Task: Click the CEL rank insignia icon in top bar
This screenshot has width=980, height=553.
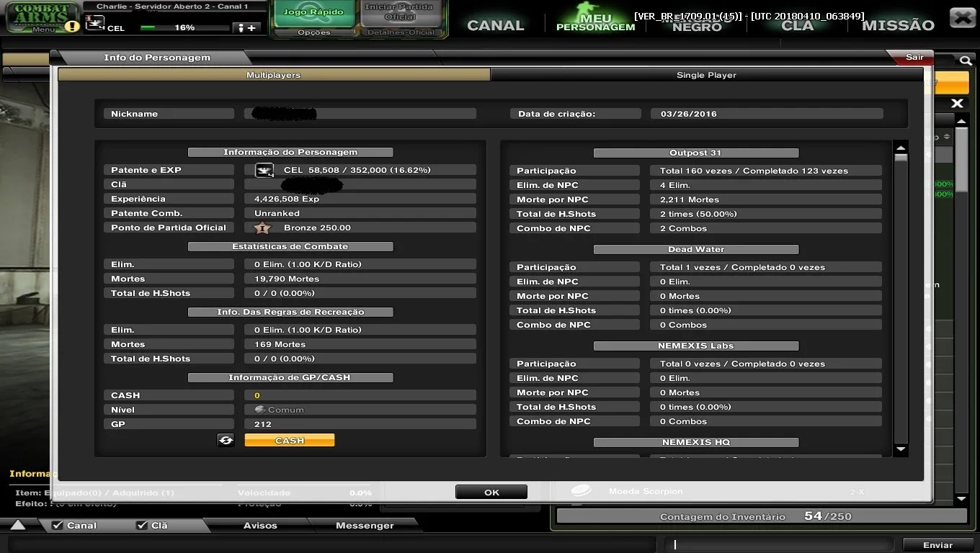Action: pos(95,23)
